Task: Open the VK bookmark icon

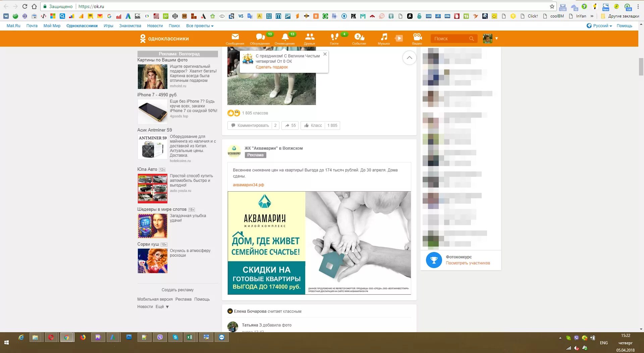Action: 6,16
